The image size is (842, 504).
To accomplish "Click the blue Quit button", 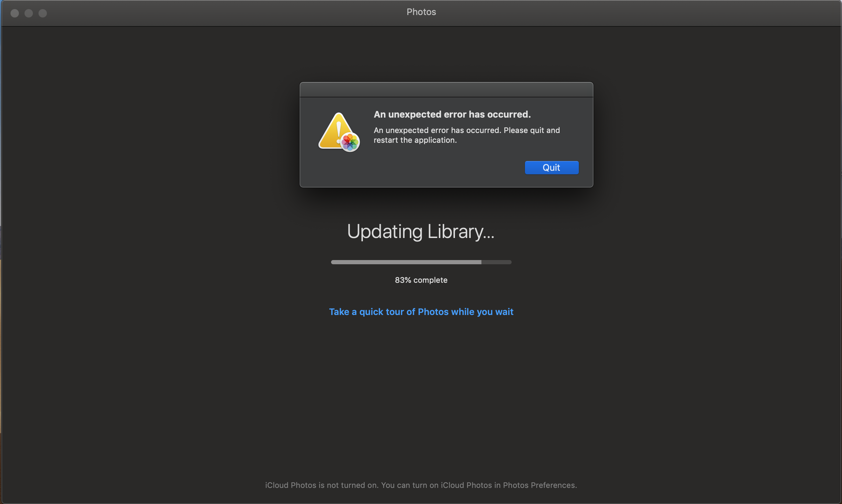I will click(551, 168).
